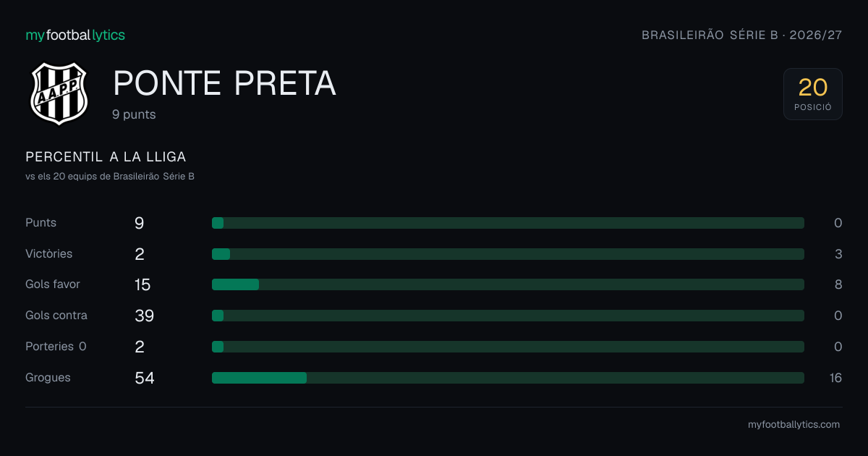This screenshot has width=868, height=456.
Task: Select the position 20 badge
Action: (x=813, y=94)
